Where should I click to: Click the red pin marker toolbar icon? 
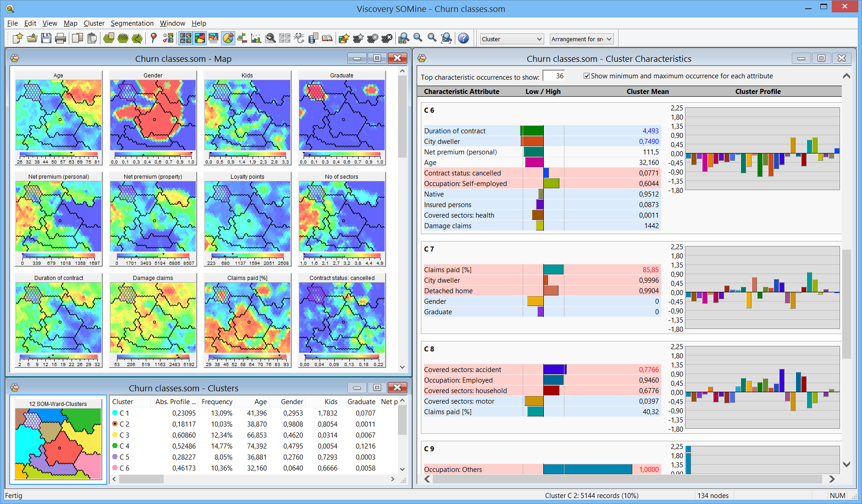154,38
